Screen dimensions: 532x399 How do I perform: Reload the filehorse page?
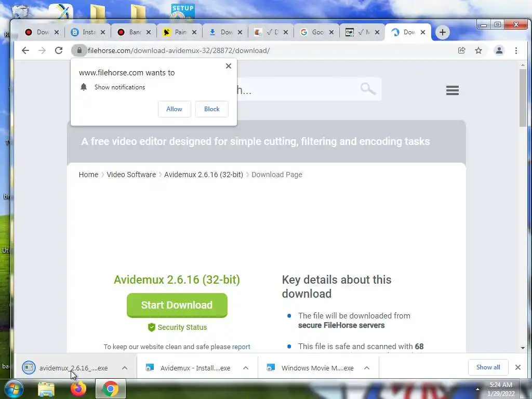coord(59,50)
